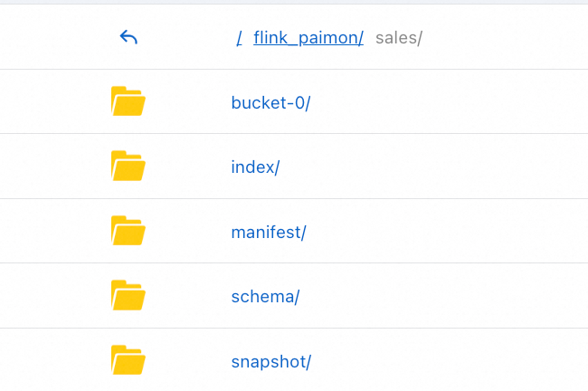Image resolution: width=588 pixels, height=391 pixels.
Task: Open the snapshot/ directory link
Action: [x=270, y=362]
